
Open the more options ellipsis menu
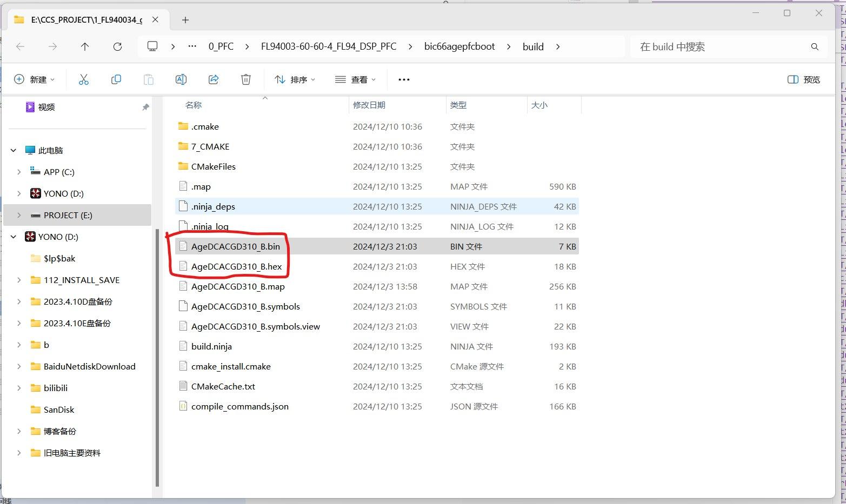404,79
